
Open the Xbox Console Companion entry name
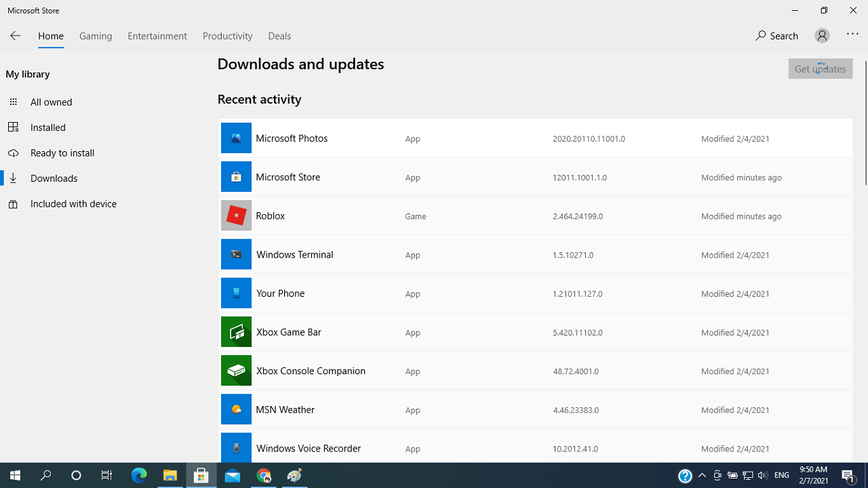click(311, 371)
